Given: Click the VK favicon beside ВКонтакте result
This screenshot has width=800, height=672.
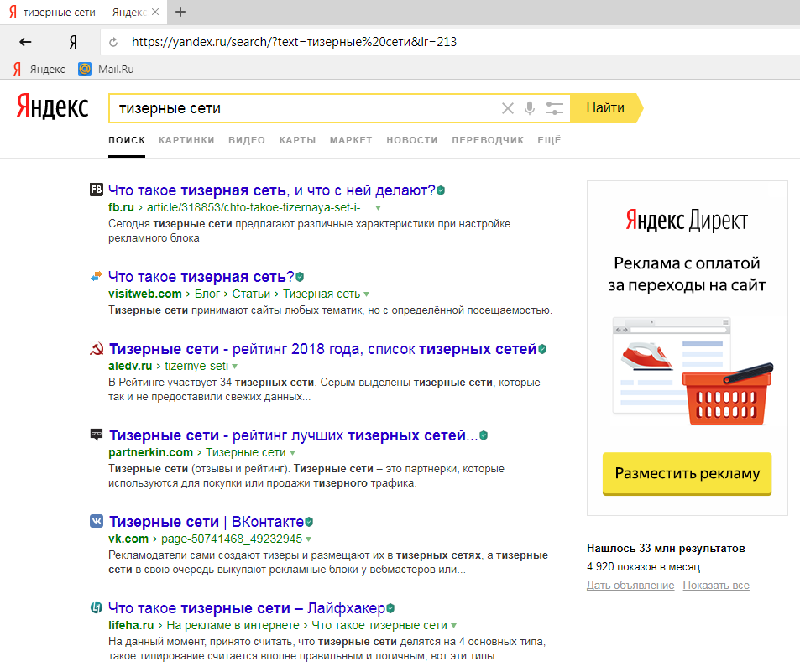Looking at the screenshot, I should [97, 521].
